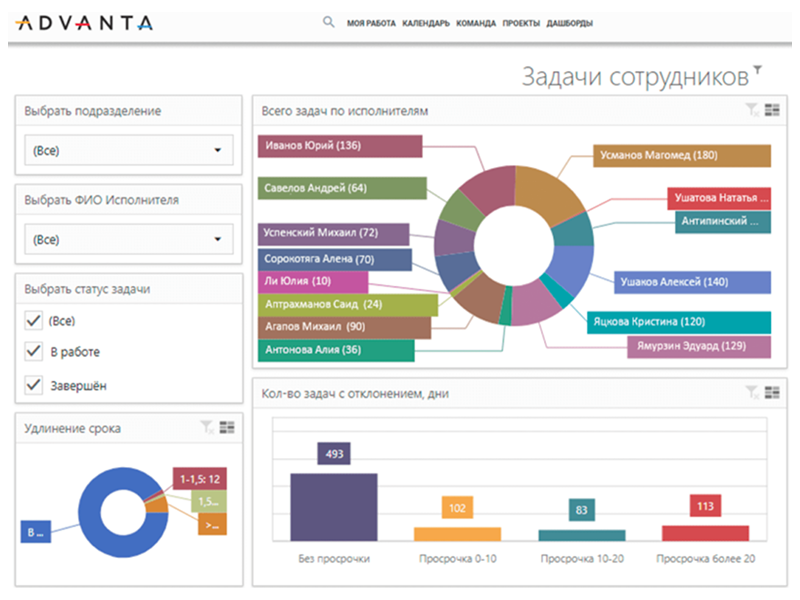This screenshot has height=600, width=800.
Task: Click filter icon in deviation chart panel
Action: click(x=751, y=393)
